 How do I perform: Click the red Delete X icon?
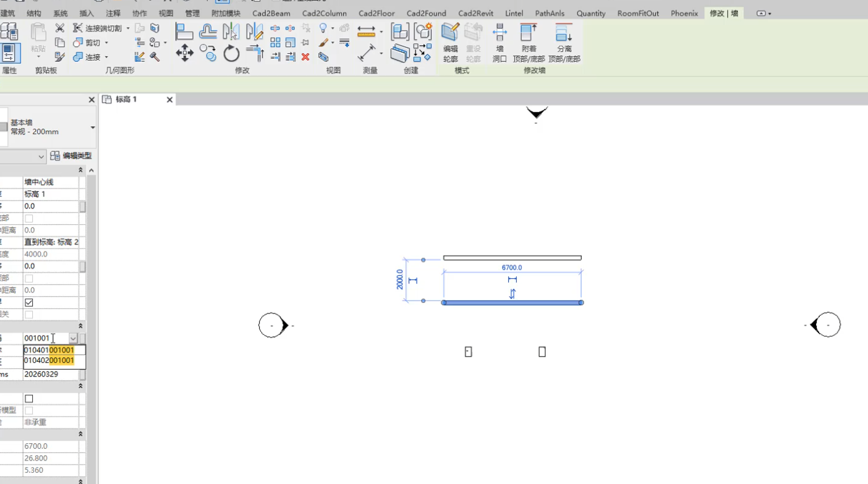305,57
